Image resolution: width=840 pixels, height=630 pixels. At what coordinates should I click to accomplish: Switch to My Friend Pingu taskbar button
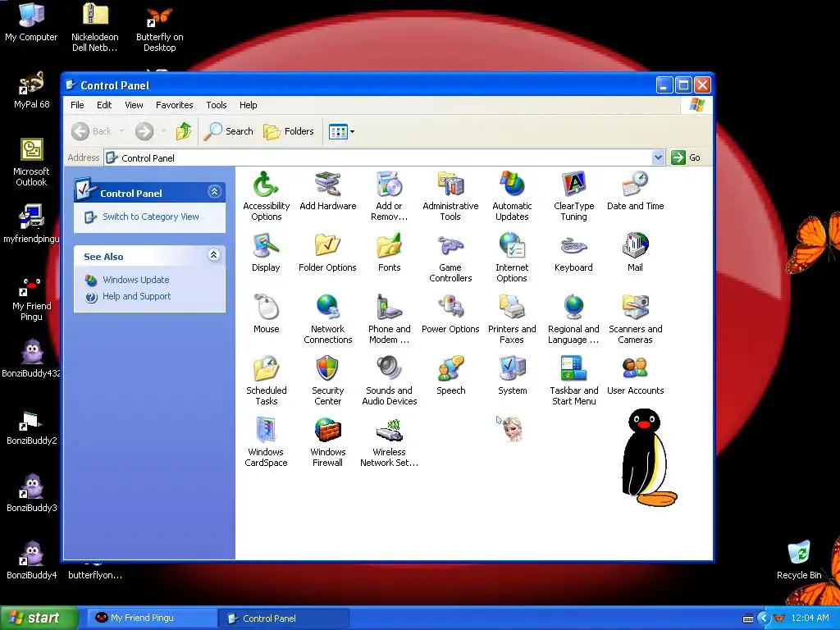[152, 618]
